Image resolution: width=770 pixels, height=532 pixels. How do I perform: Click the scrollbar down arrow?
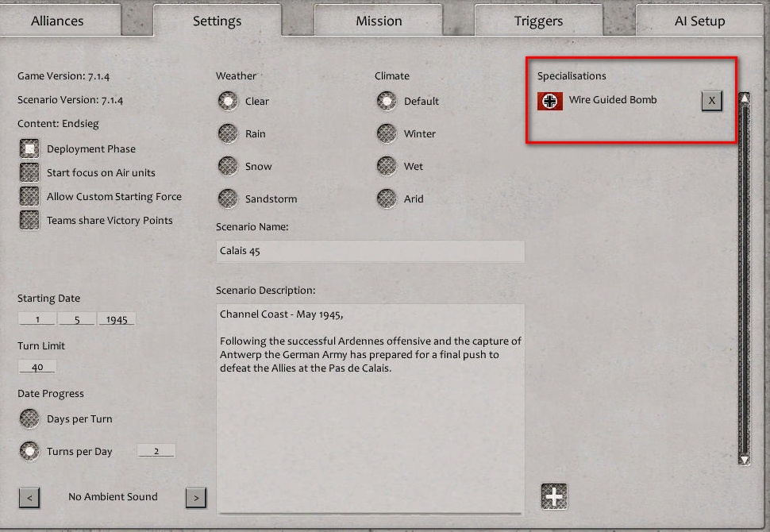pos(744,458)
